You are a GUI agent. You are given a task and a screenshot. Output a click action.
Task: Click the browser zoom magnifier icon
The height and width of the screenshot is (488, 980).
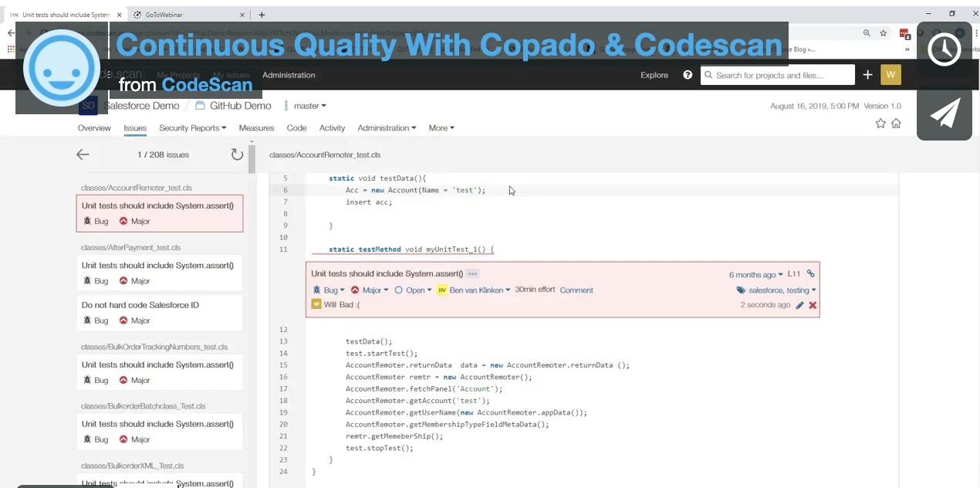click(x=867, y=33)
